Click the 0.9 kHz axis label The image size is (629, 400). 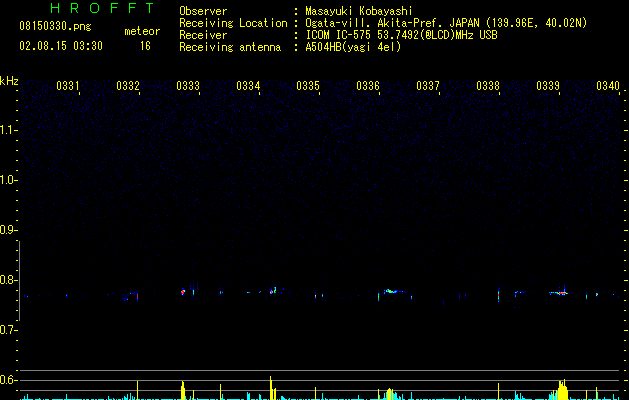[8, 230]
